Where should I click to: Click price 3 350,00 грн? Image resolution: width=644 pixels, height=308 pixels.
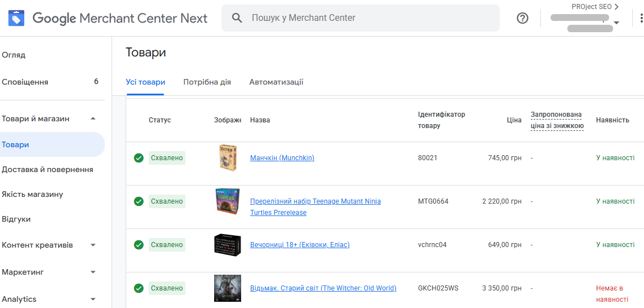[502, 288]
